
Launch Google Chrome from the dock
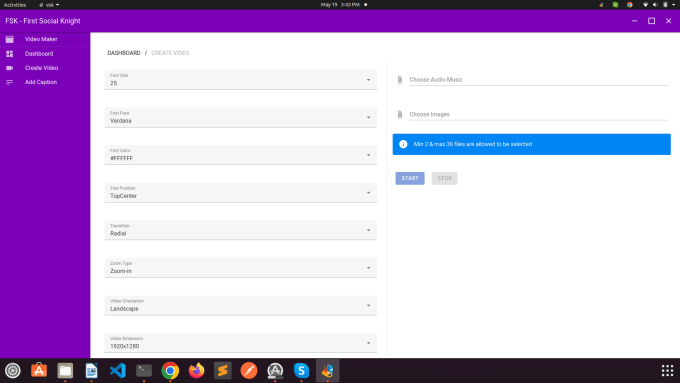click(170, 370)
